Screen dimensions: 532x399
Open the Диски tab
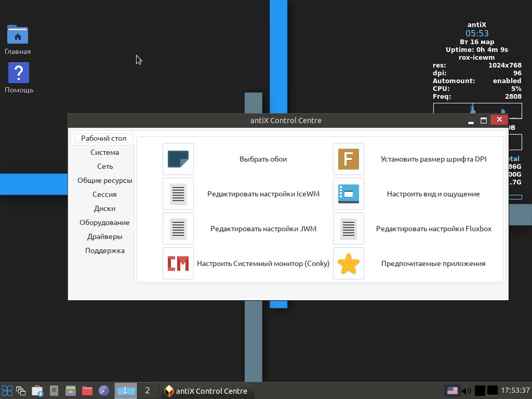coord(104,208)
